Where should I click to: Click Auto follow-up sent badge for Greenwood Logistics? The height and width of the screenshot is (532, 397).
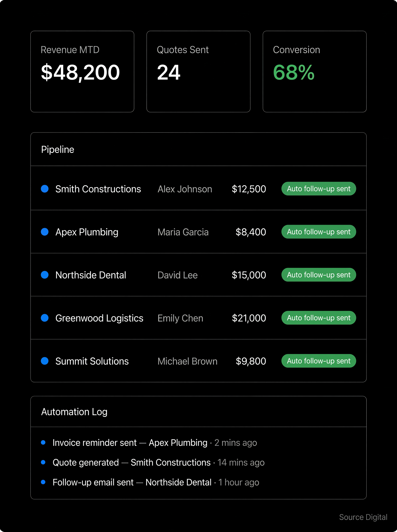point(318,318)
